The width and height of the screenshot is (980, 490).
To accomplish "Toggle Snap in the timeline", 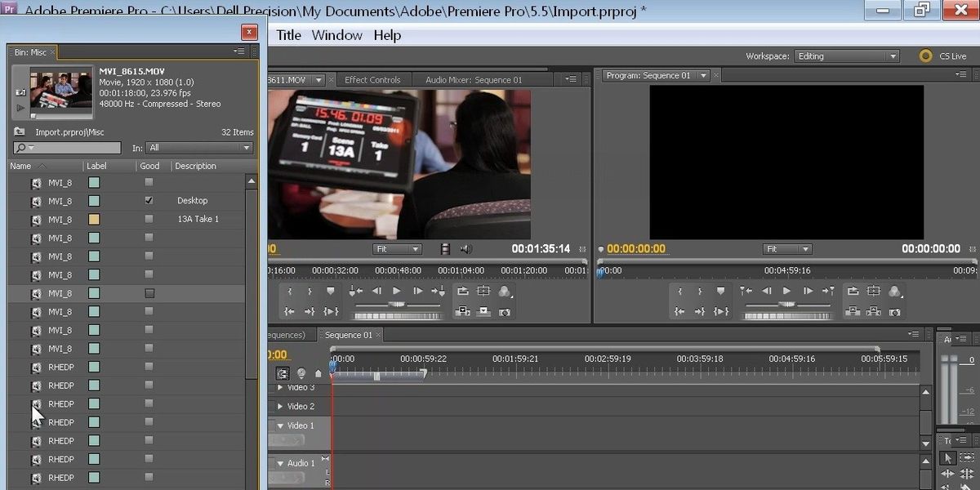I will [x=282, y=372].
